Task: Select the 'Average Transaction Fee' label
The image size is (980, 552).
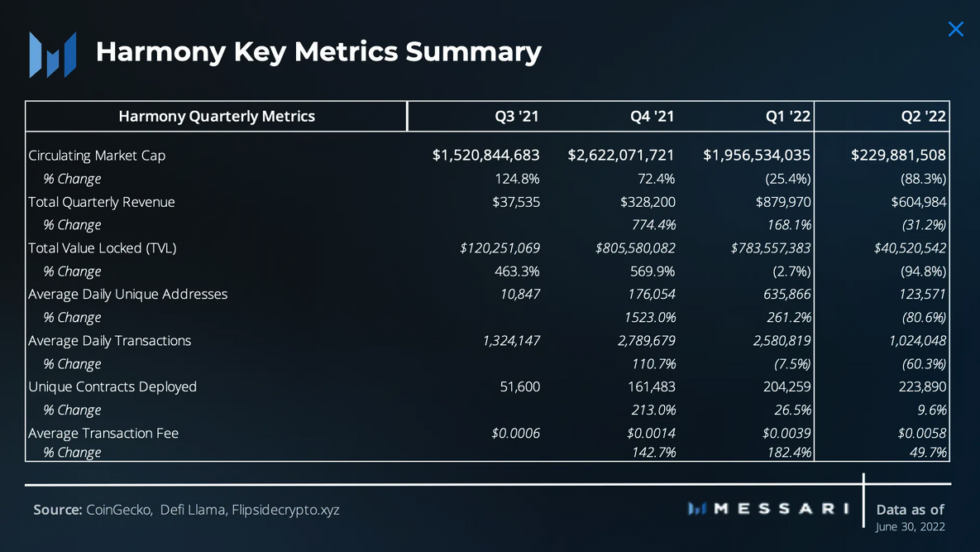Action: (x=103, y=433)
